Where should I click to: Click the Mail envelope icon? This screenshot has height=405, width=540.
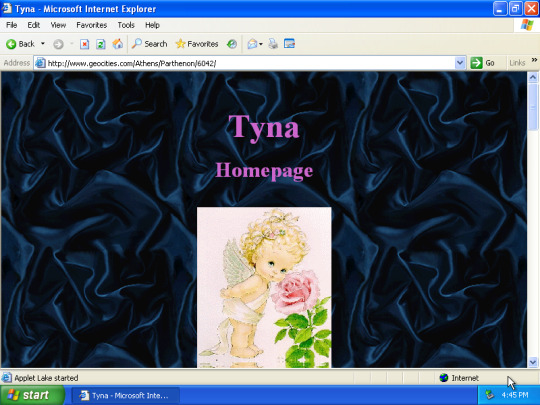252,44
